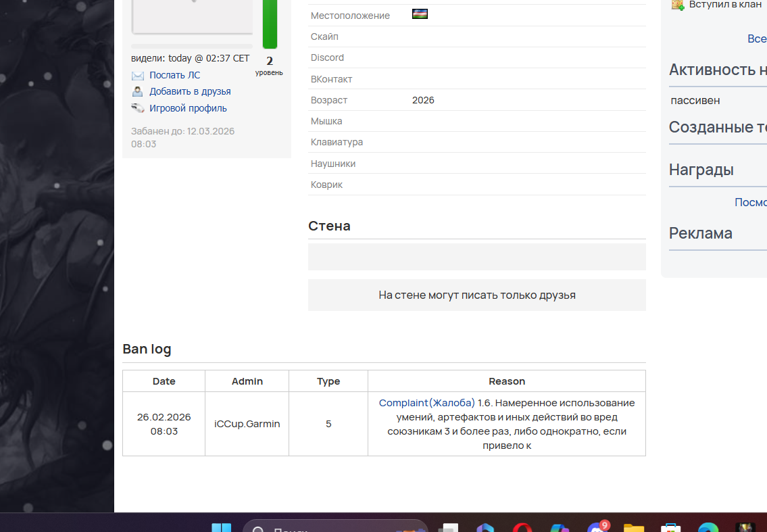Click the empty wall post field under Стена

click(477, 257)
